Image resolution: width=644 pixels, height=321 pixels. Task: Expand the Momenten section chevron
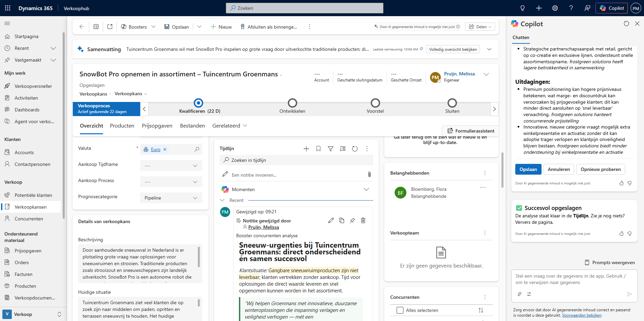[x=366, y=189]
